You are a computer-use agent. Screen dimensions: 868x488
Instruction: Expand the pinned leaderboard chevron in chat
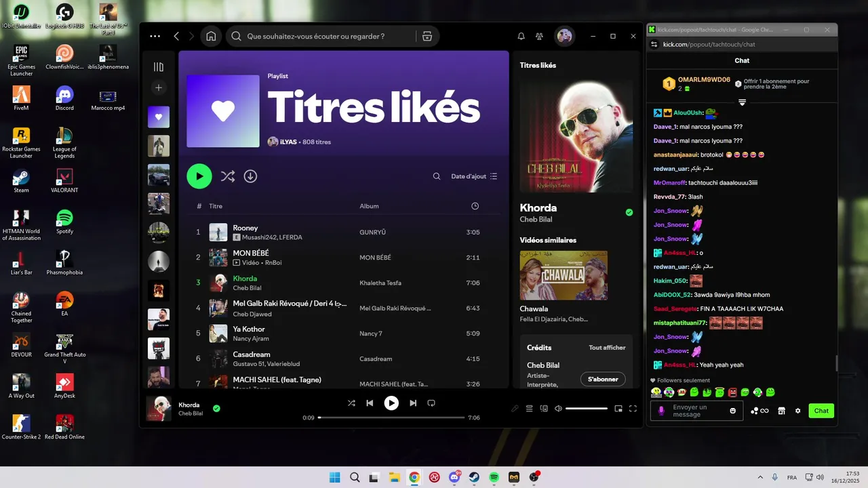click(x=742, y=102)
